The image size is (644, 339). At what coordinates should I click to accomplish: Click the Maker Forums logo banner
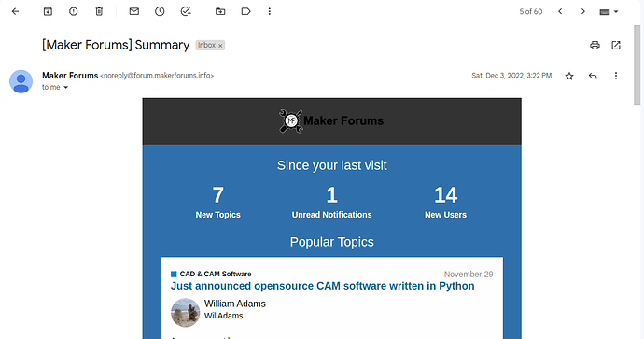(x=332, y=121)
